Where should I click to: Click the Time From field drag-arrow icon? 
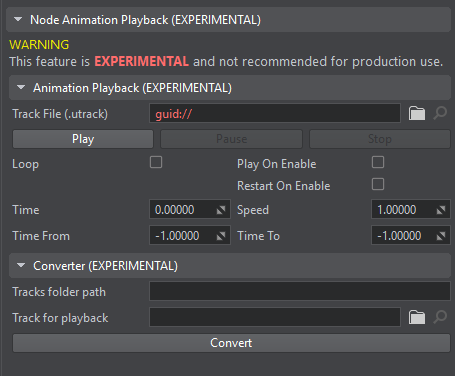(x=221, y=236)
